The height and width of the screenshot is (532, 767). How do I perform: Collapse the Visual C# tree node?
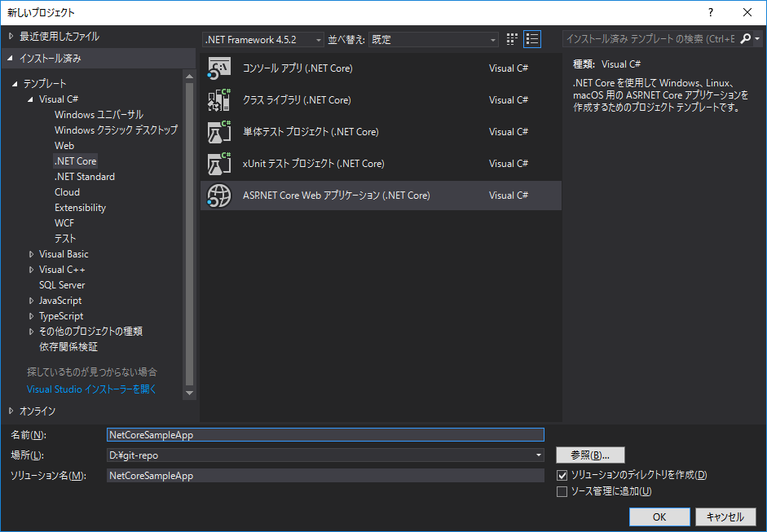tap(31, 98)
